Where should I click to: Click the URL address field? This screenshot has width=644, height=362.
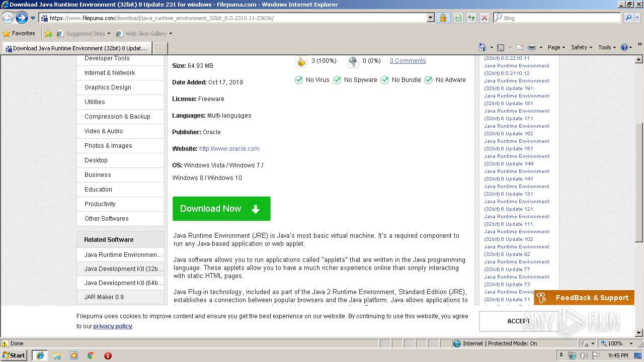[232, 18]
